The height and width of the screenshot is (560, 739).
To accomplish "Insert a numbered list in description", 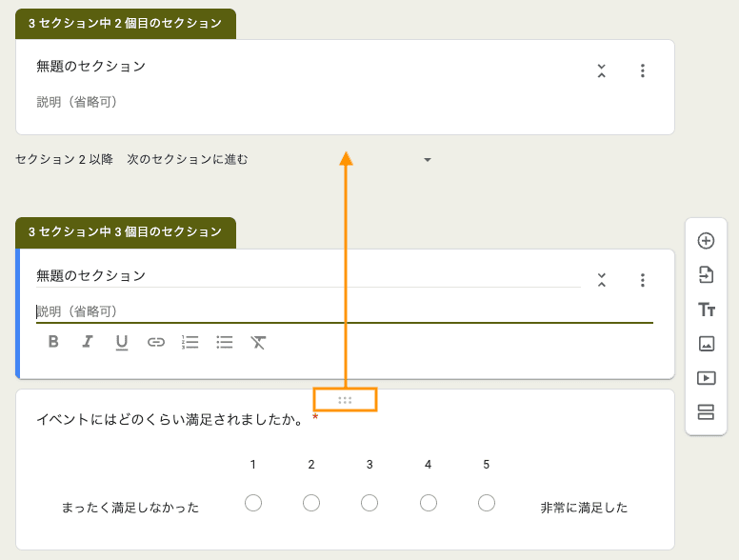I will click(x=190, y=342).
